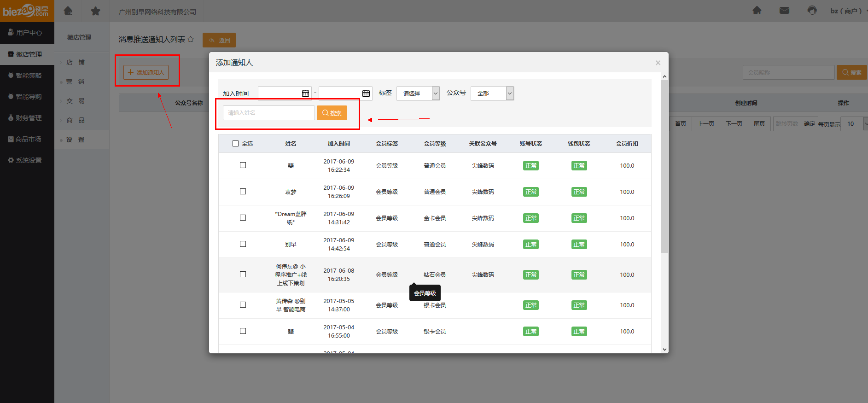Open start date calendar picker icon
The image size is (868, 403).
pyautogui.click(x=305, y=93)
